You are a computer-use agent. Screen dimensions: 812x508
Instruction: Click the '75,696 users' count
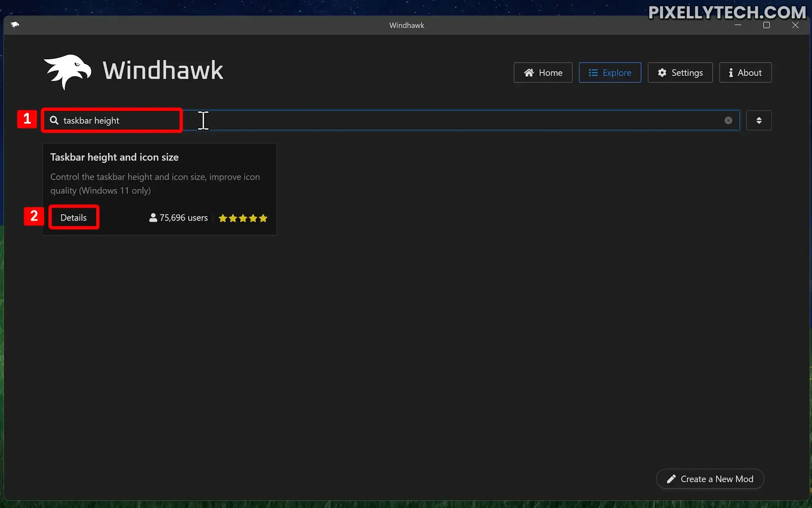click(178, 218)
